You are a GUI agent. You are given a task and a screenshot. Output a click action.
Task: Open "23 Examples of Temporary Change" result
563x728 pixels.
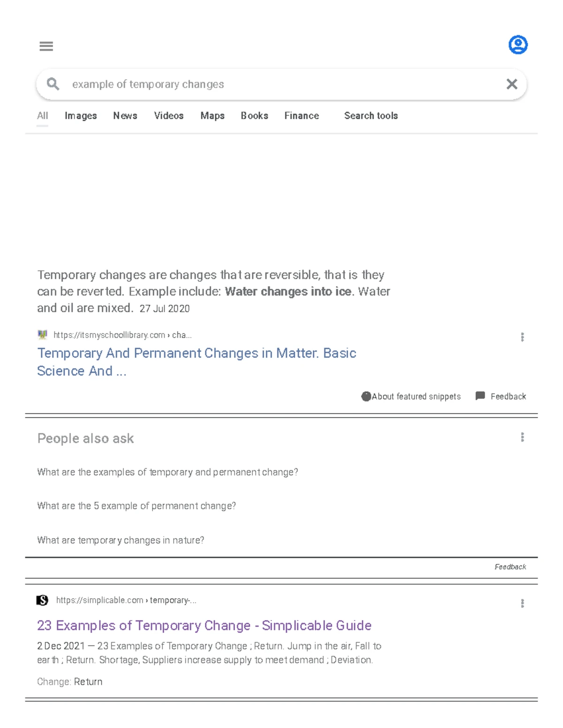(x=204, y=625)
